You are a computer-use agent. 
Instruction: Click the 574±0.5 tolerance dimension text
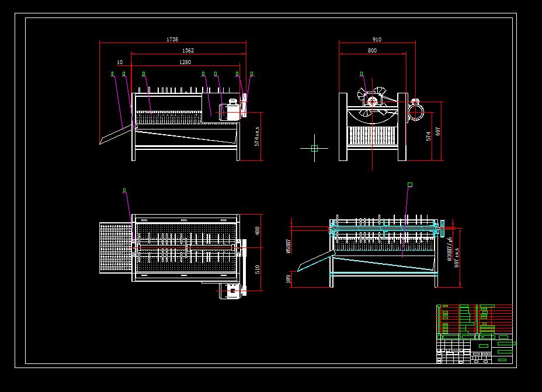[x=257, y=135]
